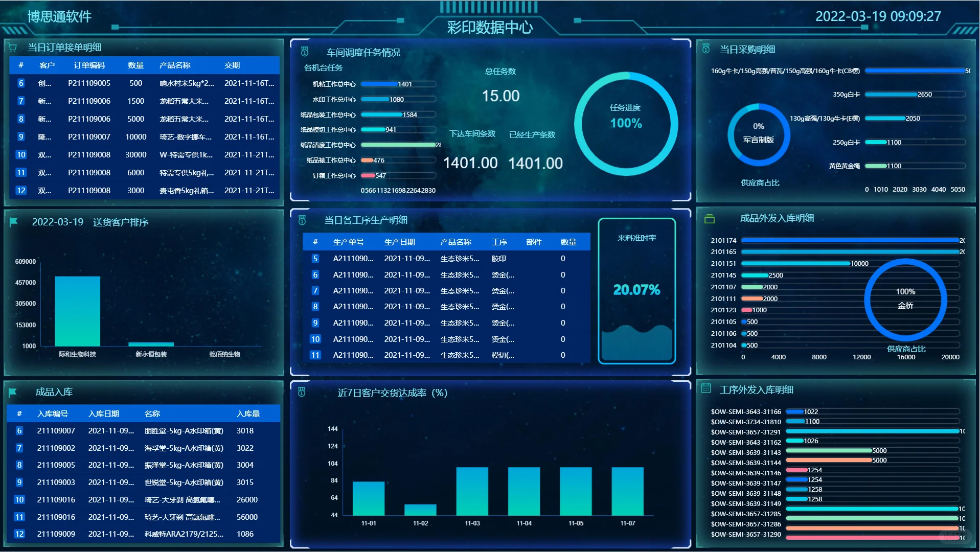The image size is (980, 552).
Task: Click the box icon beside 成品外发入库明细
Action: coord(710,219)
